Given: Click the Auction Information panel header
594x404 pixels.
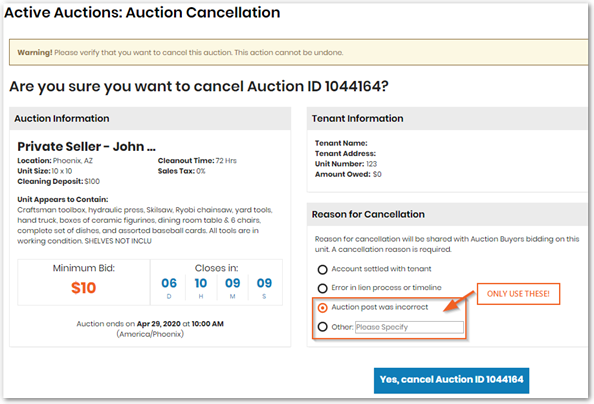Looking at the screenshot, I should click(x=150, y=119).
